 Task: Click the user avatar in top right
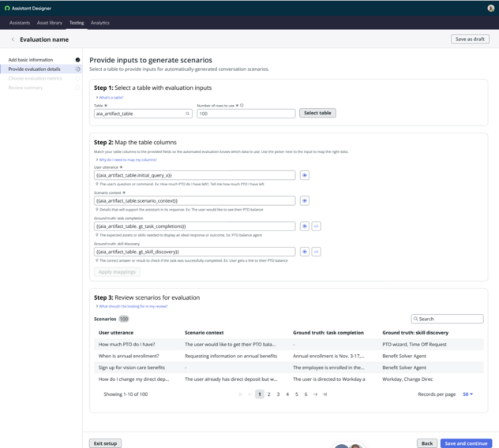coord(491,8)
